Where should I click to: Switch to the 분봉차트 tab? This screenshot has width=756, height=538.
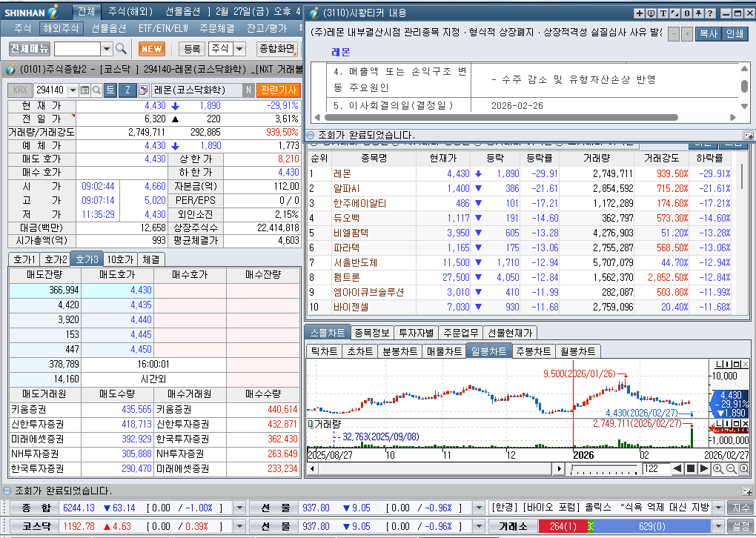[399, 351]
